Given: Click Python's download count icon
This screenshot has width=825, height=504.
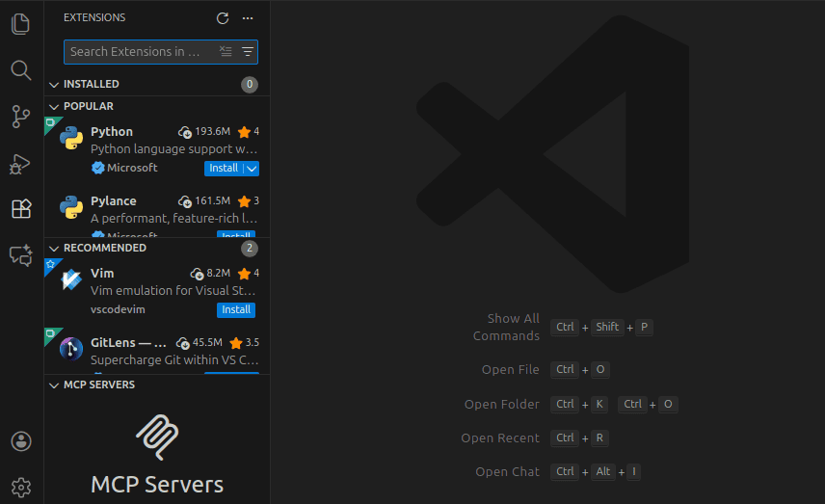Looking at the screenshot, I should point(185,132).
